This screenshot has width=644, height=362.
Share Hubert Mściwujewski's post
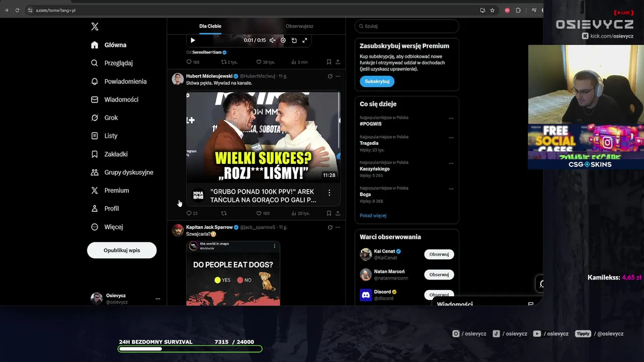click(338, 213)
